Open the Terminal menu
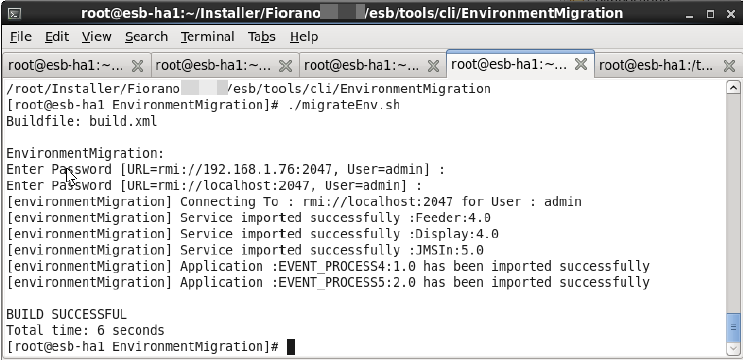Image resolution: width=745 pixels, height=360 pixels. point(207,37)
